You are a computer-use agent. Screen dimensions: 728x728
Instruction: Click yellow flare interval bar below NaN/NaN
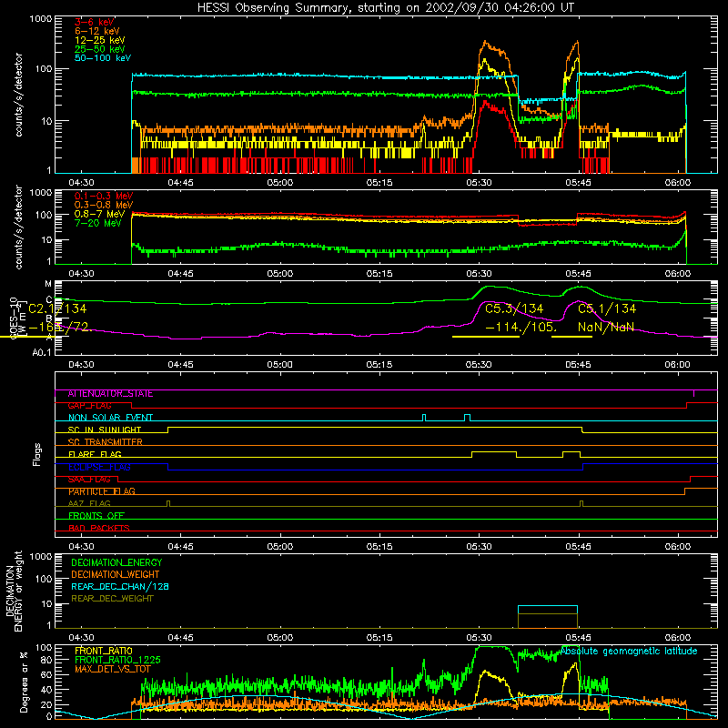pyautogui.click(x=571, y=337)
